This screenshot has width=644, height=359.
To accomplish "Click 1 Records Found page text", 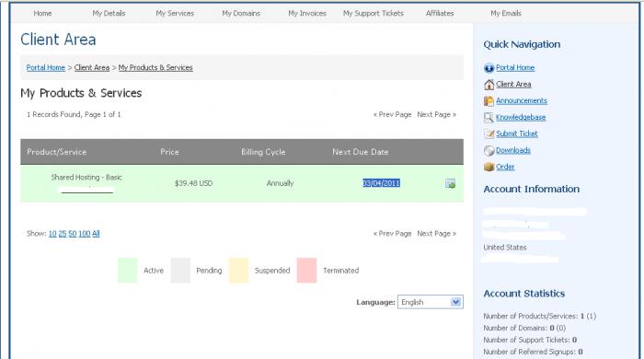I will point(74,114).
